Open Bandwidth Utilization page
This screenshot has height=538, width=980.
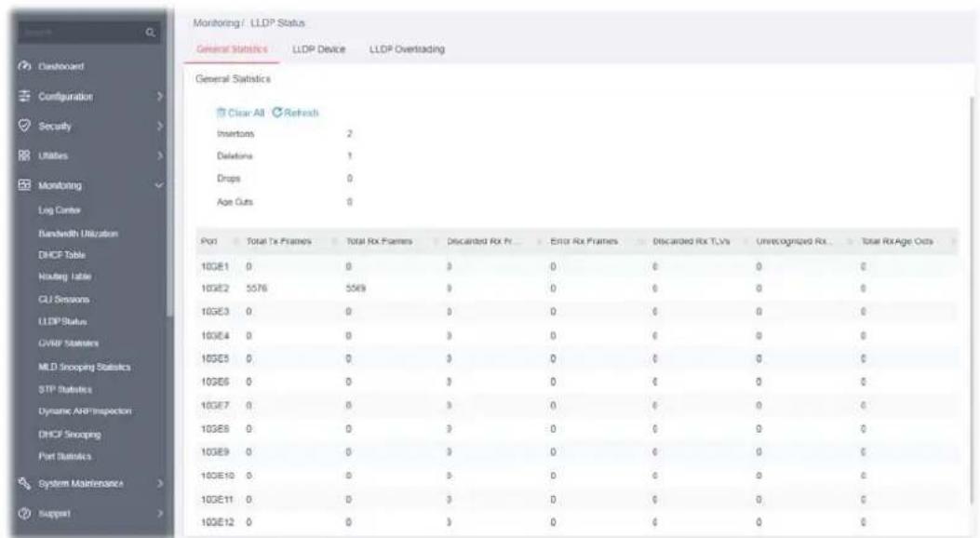78,234
